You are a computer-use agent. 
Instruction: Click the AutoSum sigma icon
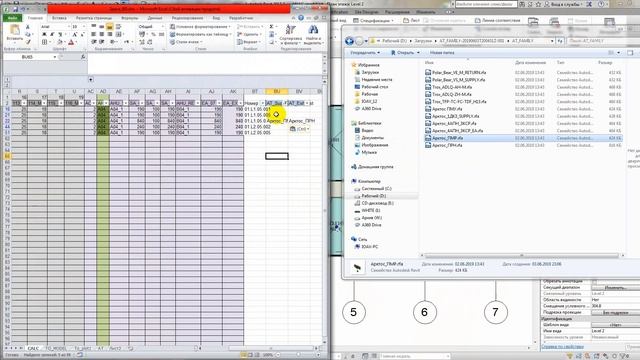272,27
